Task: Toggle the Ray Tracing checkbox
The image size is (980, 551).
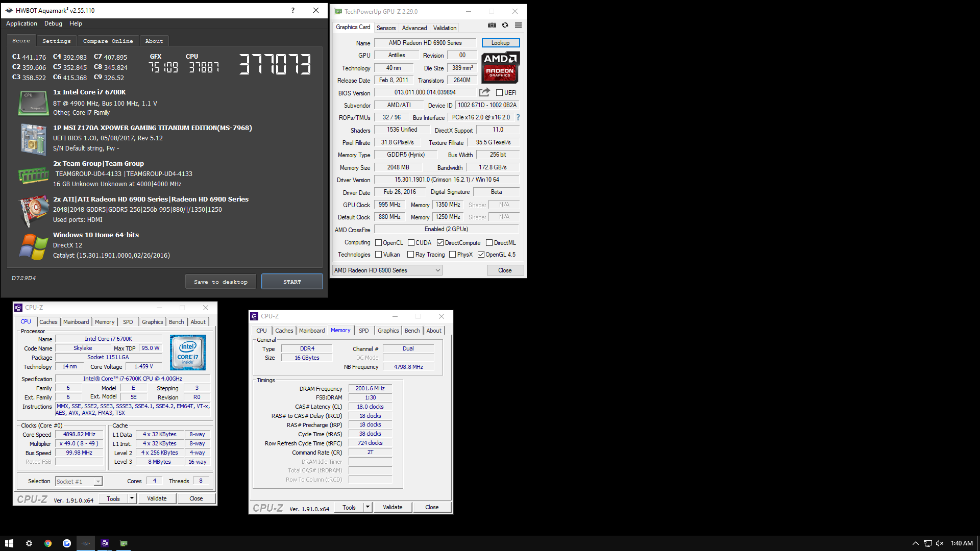Action: tap(410, 255)
